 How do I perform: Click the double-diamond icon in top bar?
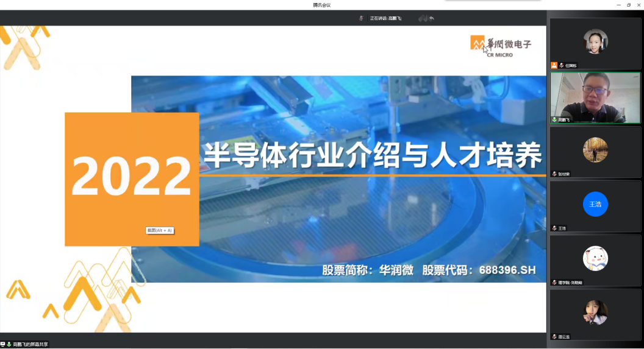(x=422, y=18)
